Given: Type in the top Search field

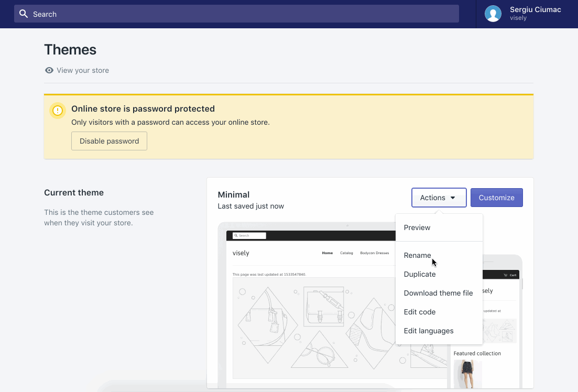Looking at the screenshot, I should (x=236, y=14).
